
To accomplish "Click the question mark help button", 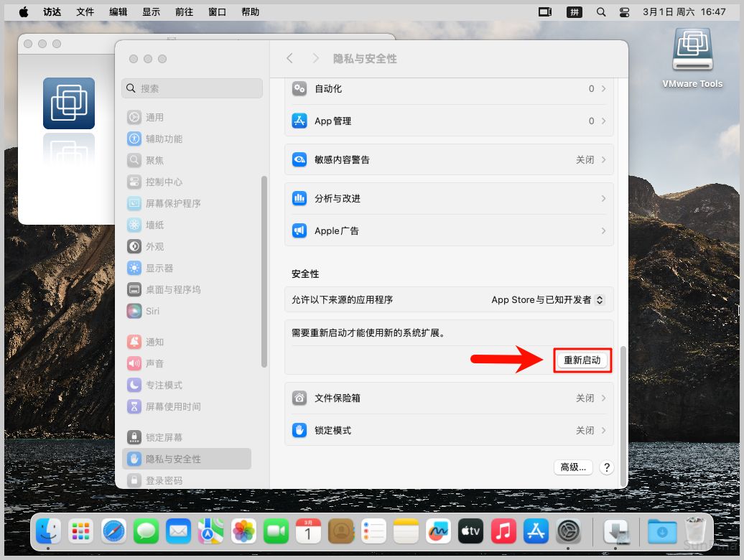I will (607, 467).
